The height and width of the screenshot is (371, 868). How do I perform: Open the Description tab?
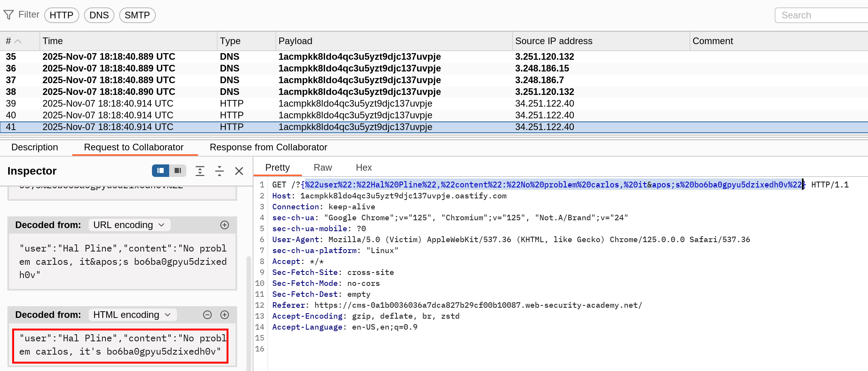(35, 147)
